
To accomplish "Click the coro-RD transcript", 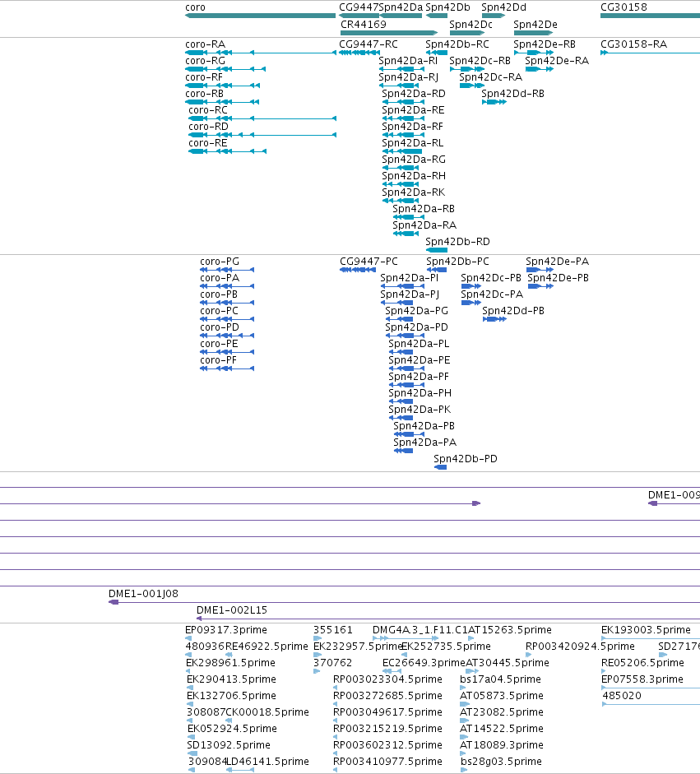I will coord(262,135).
